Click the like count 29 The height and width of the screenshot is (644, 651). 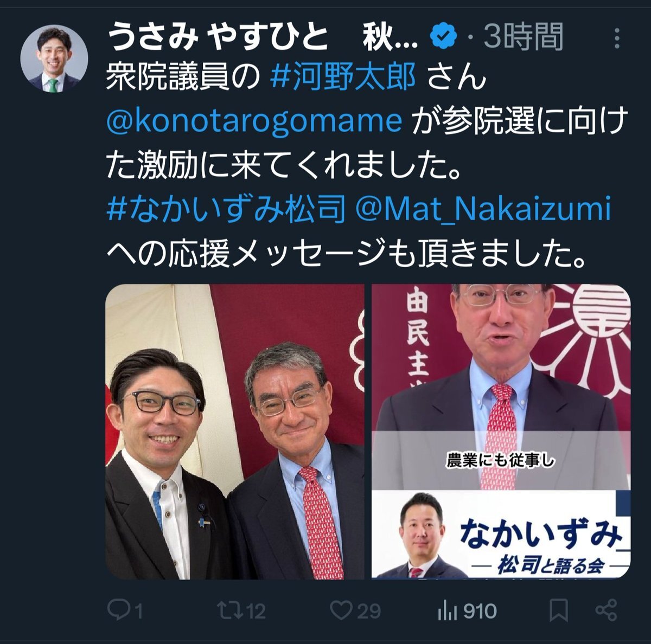[369, 612]
